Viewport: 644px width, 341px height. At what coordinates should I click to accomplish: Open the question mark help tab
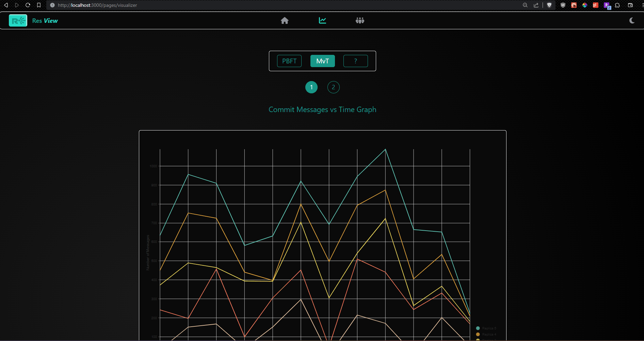pos(356,61)
